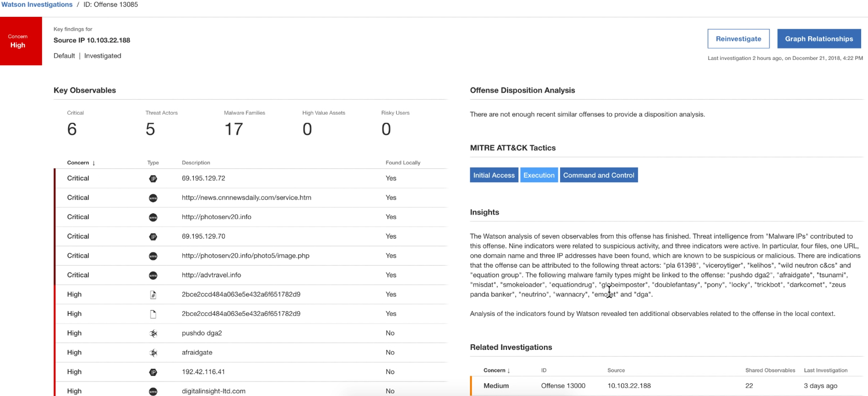
Task: Click the 69.195.129.70 description
Action: tap(204, 236)
